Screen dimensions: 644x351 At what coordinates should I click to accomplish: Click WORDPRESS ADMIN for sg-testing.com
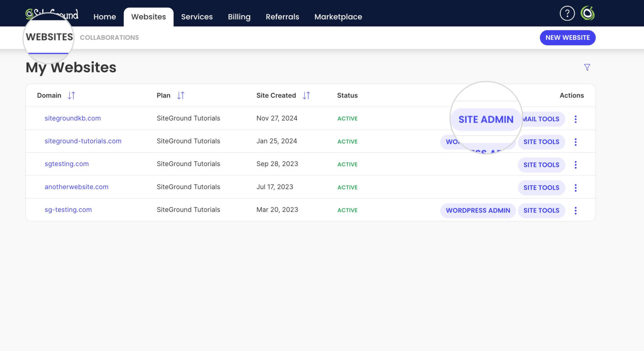click(478, 211)
